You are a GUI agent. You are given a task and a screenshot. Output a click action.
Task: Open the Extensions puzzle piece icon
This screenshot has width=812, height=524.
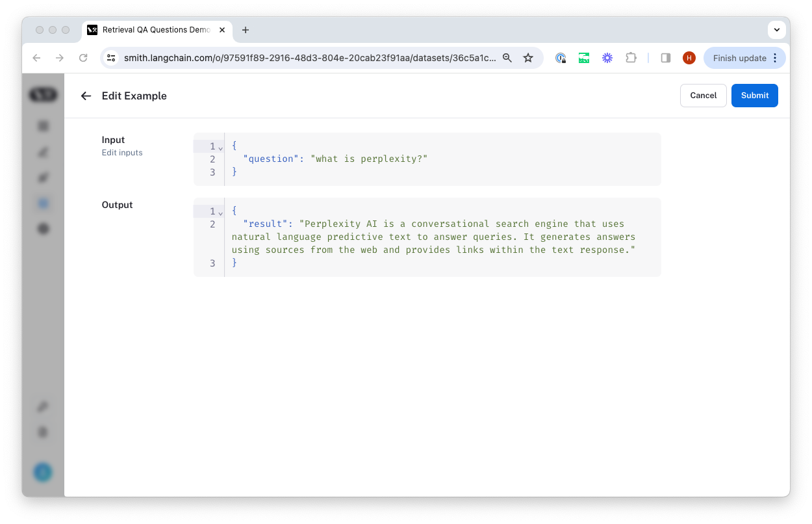[x=631, y=58]
